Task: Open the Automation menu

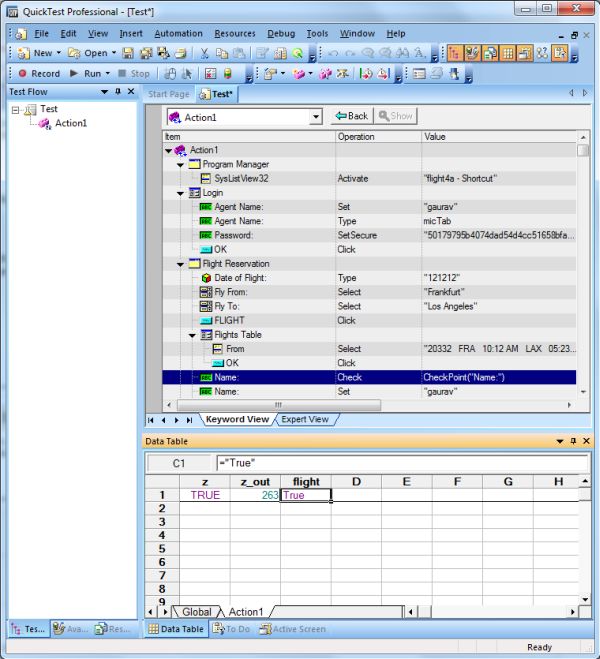Action: (178, 33)
